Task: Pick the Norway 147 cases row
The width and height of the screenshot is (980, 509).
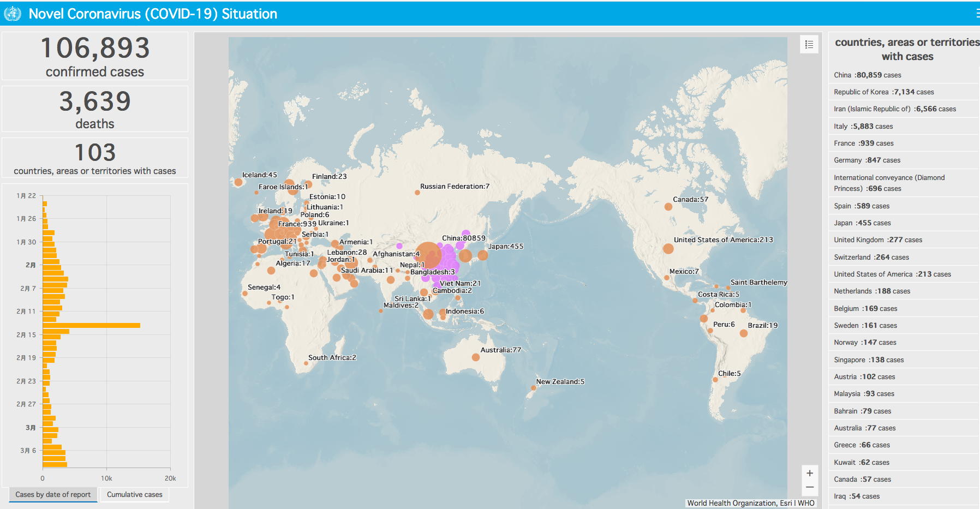Action: point(904,343)
